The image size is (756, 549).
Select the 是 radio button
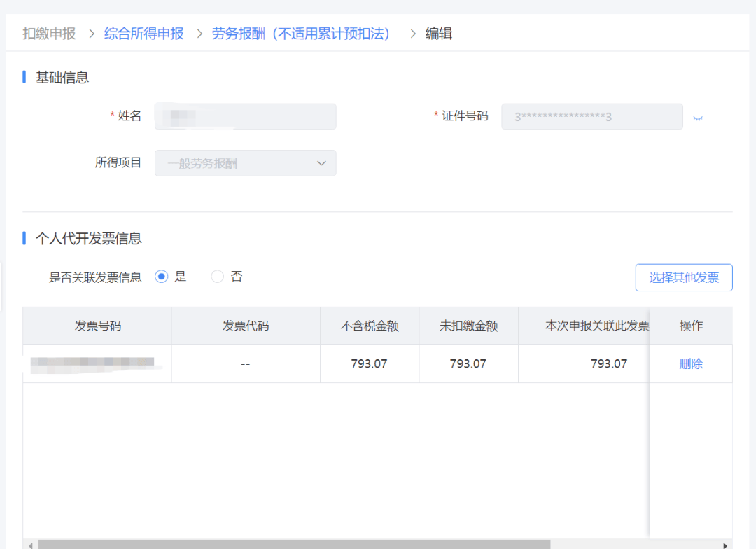162,277
